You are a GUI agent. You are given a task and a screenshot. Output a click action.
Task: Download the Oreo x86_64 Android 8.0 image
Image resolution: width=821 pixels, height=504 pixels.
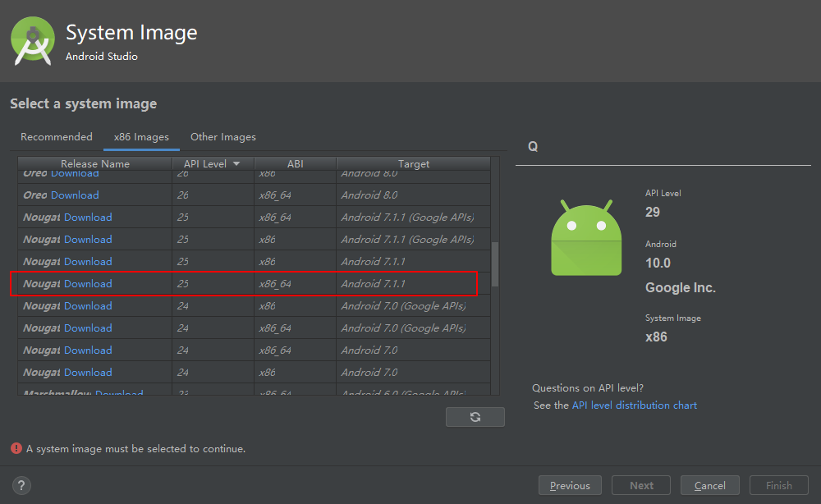[x=74, y=195]
